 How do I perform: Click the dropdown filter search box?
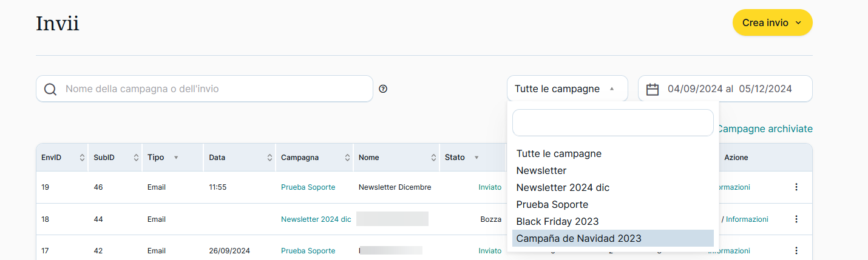pyautogui.click(x=612, y=123)
